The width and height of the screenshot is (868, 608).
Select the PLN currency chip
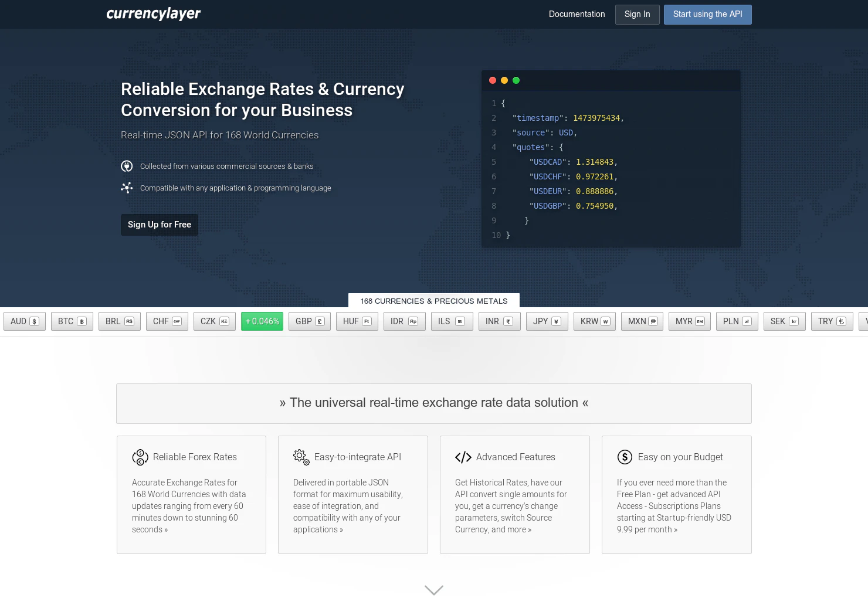[737, 321]
